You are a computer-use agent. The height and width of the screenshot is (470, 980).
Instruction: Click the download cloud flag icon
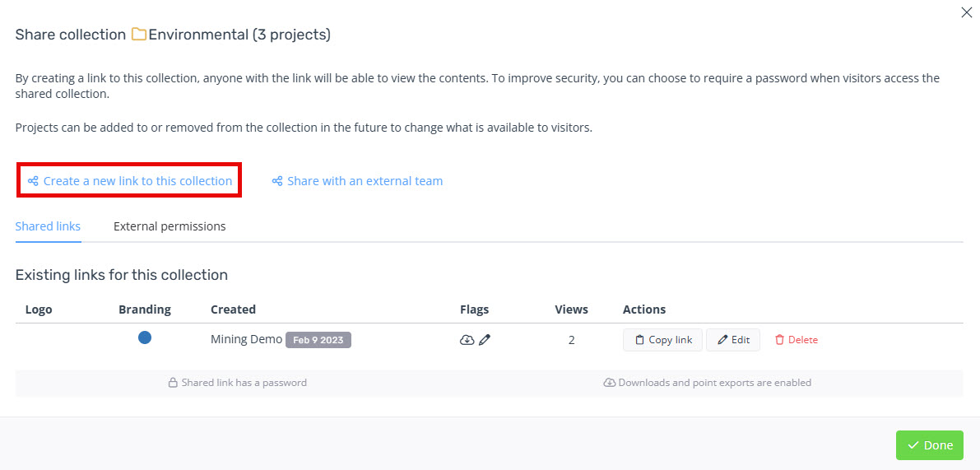tap(467, 340)
